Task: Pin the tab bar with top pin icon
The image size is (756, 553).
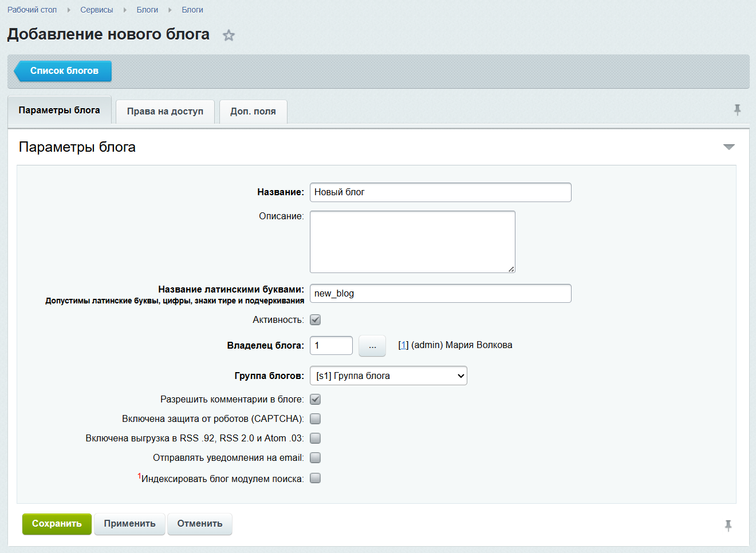Action: 737,110
